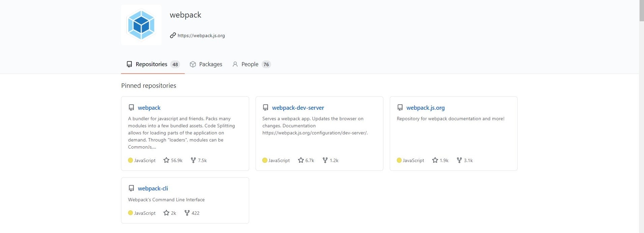Click the 48 repositories count badge

175,64
